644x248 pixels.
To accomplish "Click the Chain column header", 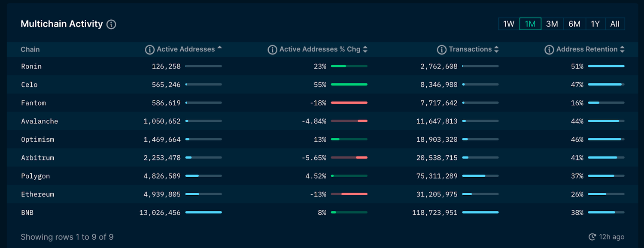I will click(30, 50).
